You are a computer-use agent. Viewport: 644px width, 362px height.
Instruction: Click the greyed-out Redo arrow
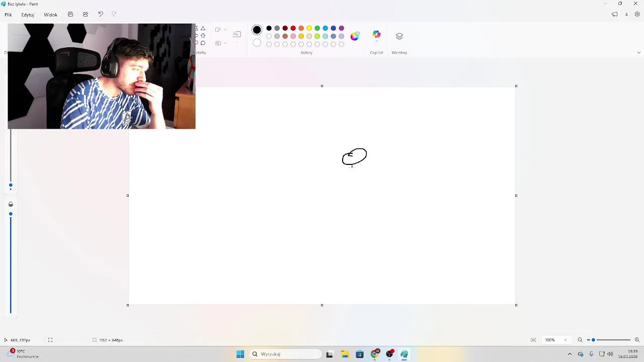[114, 15]
